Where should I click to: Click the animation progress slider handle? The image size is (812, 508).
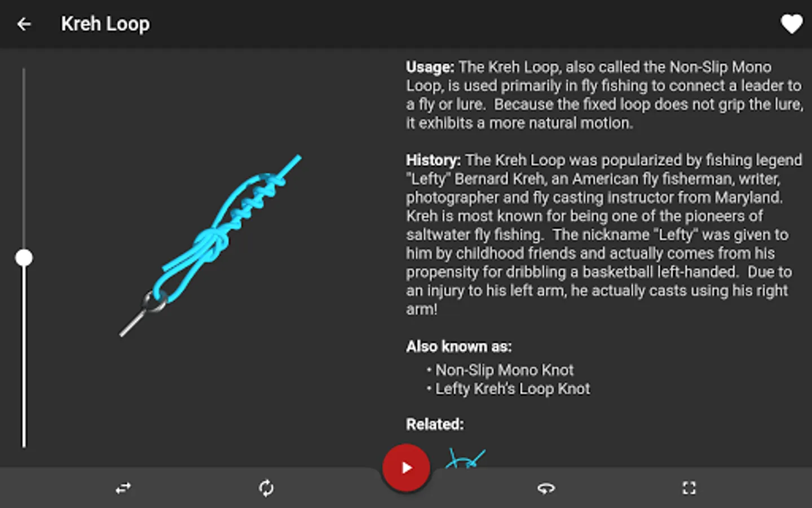[x=24, y=258]
